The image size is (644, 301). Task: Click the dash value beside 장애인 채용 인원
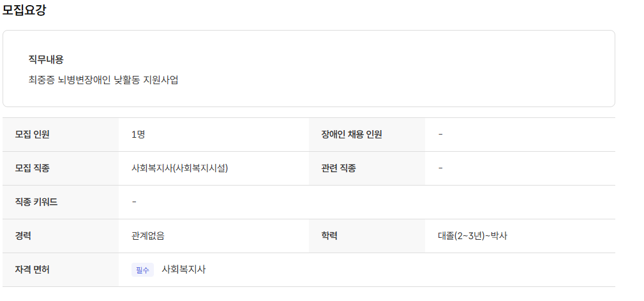(441, 135)
